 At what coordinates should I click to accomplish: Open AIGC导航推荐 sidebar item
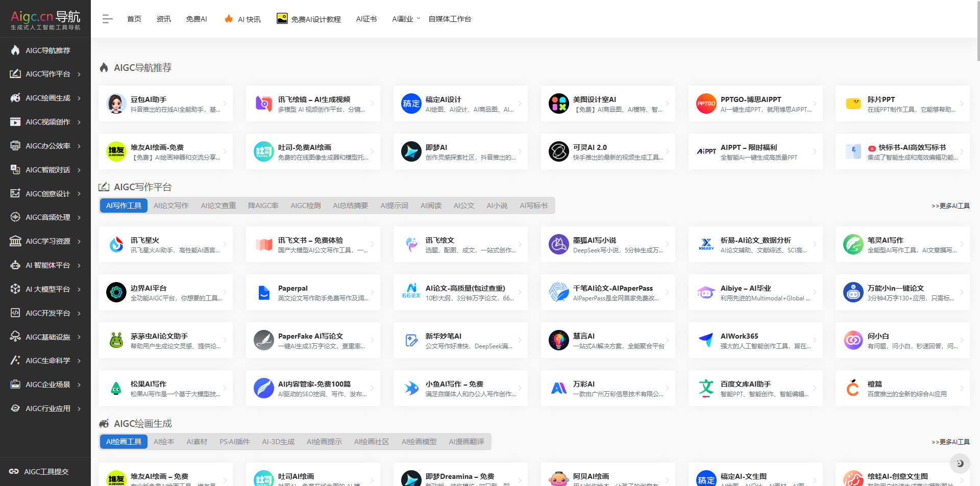click(45, 50)
